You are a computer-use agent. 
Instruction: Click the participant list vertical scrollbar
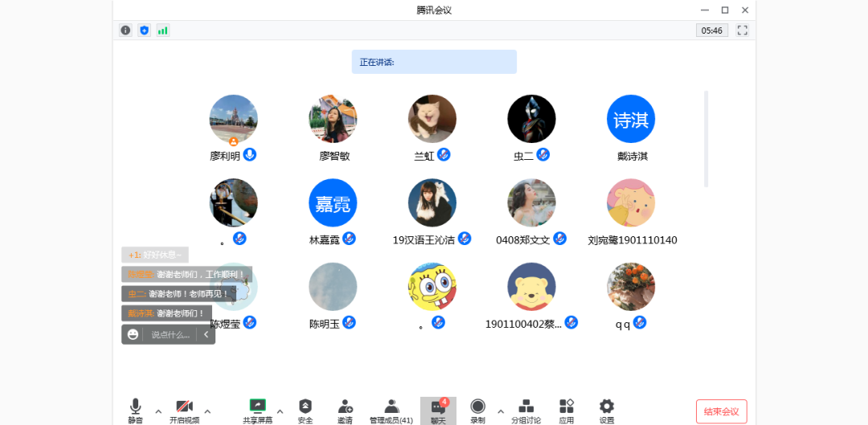click(x=706, y=138)
